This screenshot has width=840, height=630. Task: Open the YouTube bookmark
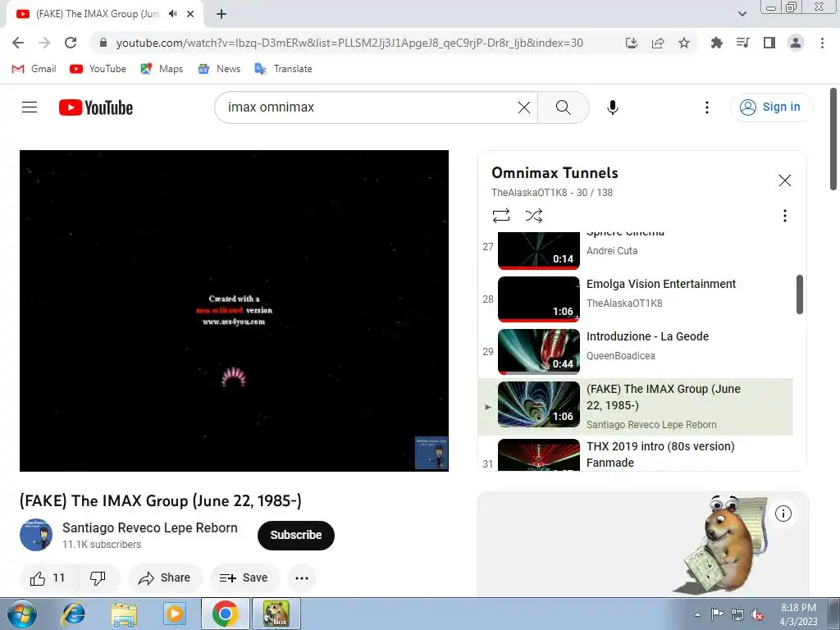pos(98,69)
